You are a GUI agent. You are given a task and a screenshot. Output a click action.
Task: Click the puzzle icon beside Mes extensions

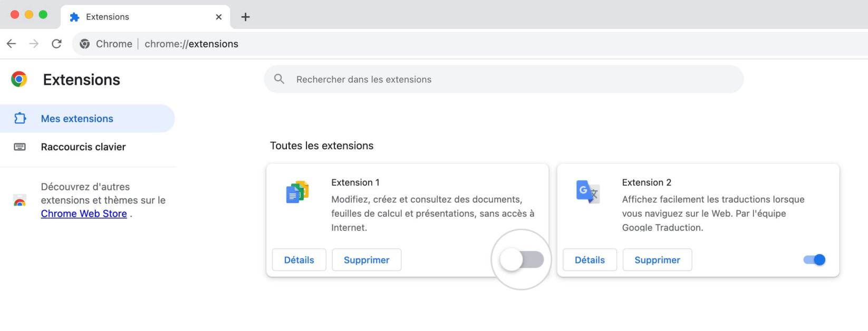pos(20,119)
